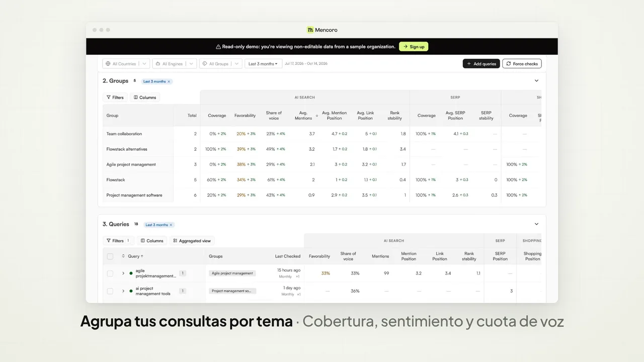
Task: Click the globe icon in All Countries filter
Action: click(x=108, y=64)
